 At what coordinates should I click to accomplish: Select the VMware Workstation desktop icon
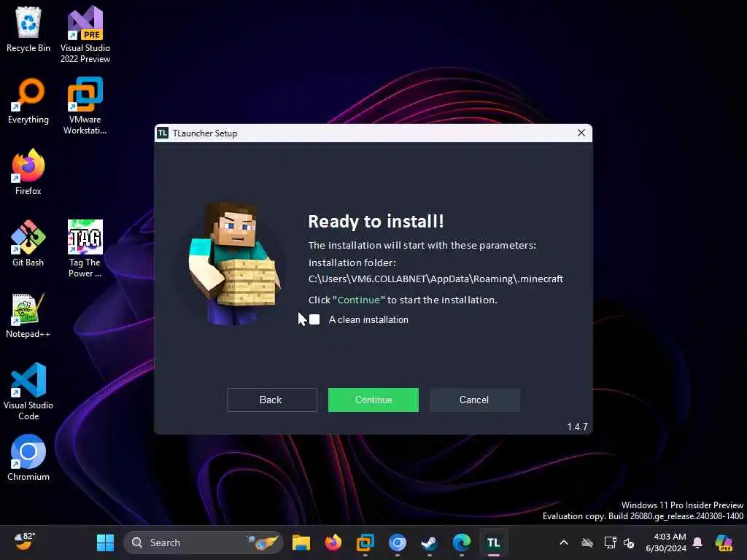click(85, 106)
